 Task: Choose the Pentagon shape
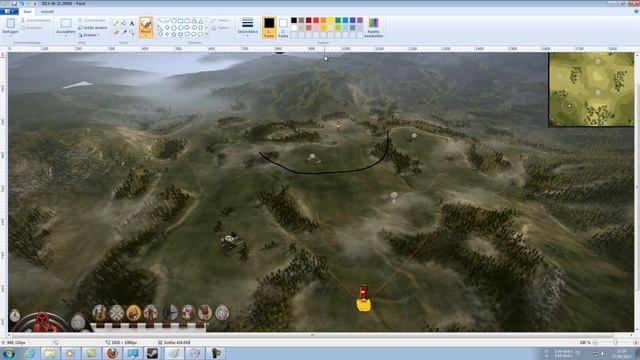pyautogui.click(x=174, y=28)
